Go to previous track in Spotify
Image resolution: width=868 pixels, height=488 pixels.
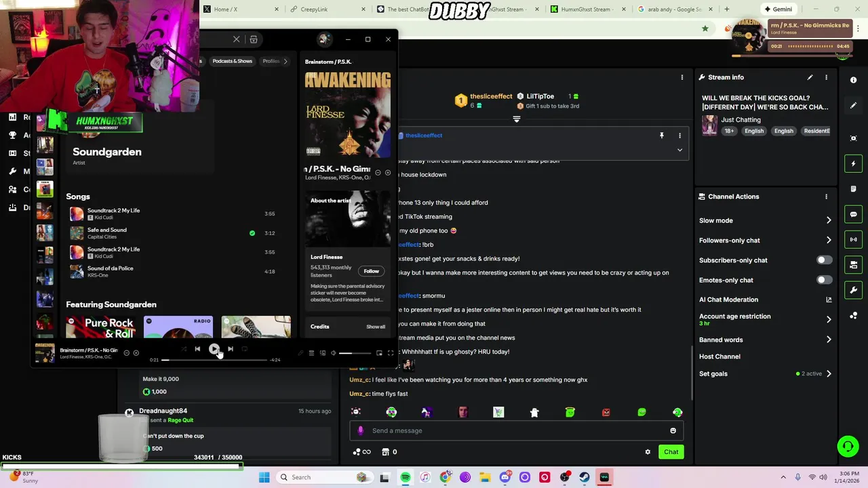(x=197, y=349)
